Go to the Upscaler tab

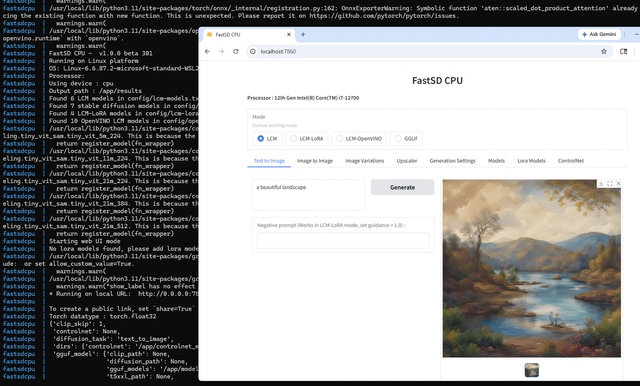coord(407,161)
